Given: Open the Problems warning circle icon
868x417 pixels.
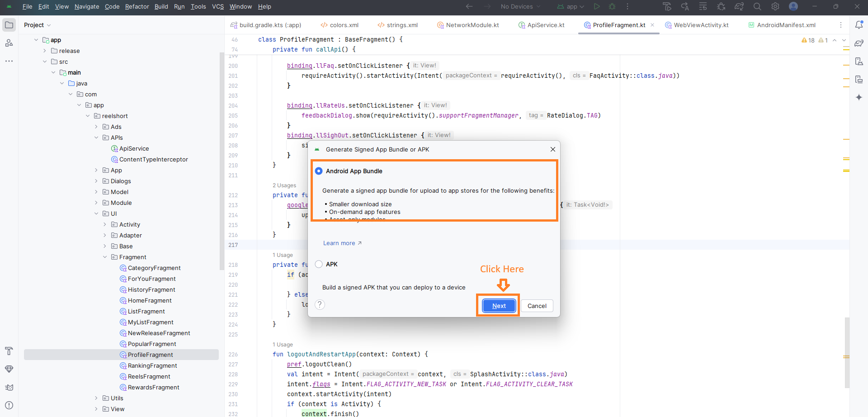Looking at the screenshot, I should pos(9,405).
